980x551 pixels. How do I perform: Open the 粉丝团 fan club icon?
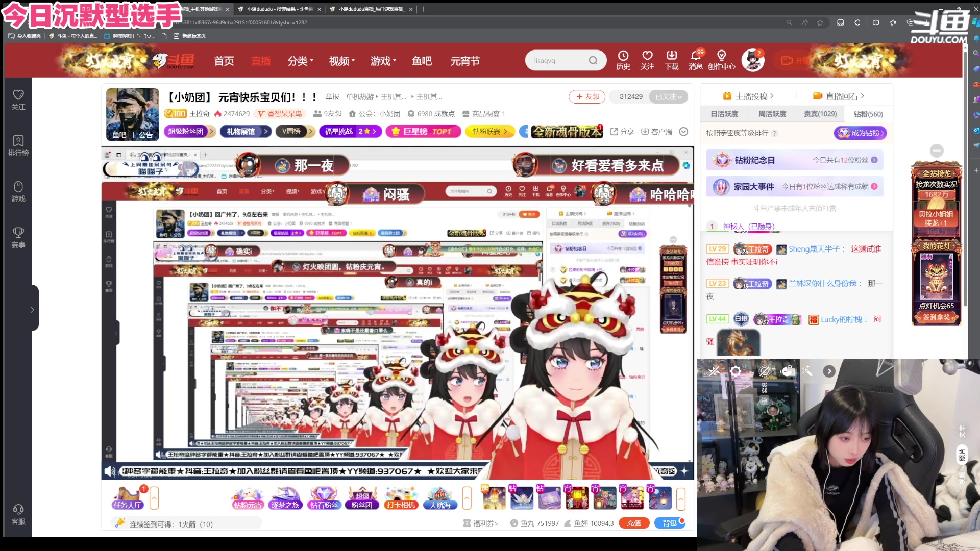click(x=362, y=498)
